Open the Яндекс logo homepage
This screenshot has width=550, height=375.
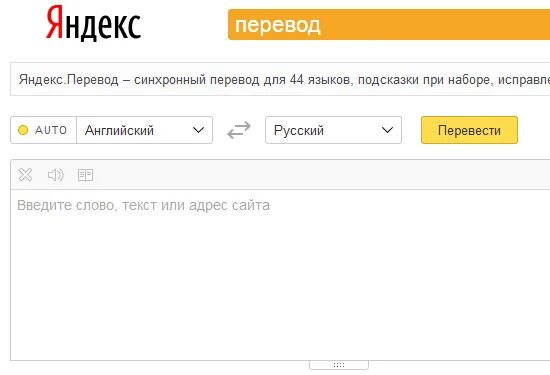pyautogui.click(x=93, y=24)
